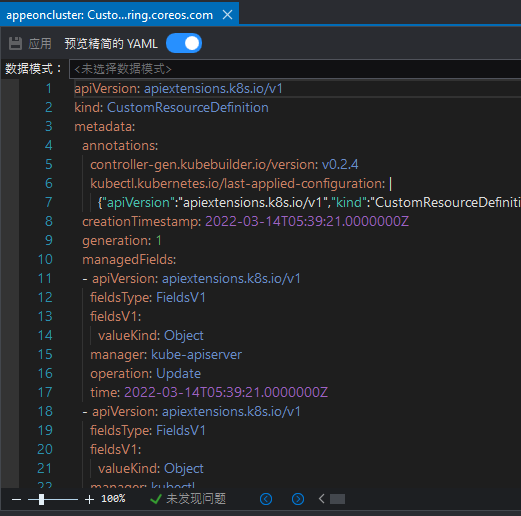521x516 pixels.
Task: Click the kubectl.kubernetes.io/last-applied-configuration key
Action: tap(237, 184)
